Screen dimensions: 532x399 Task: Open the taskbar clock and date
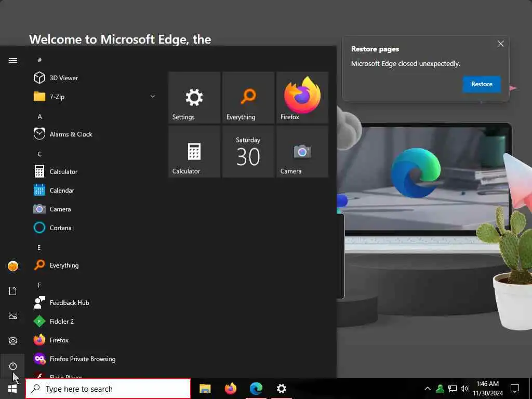(487, 389)
